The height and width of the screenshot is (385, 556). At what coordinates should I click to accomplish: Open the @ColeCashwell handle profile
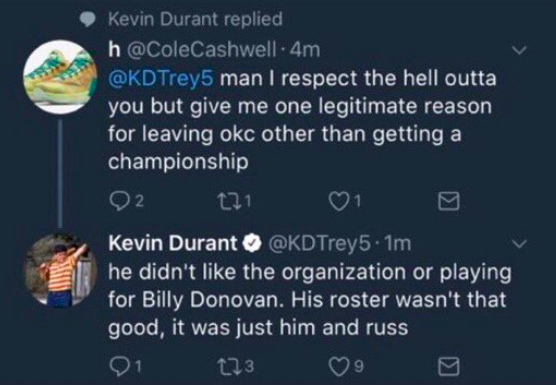(x=201, y=50)
